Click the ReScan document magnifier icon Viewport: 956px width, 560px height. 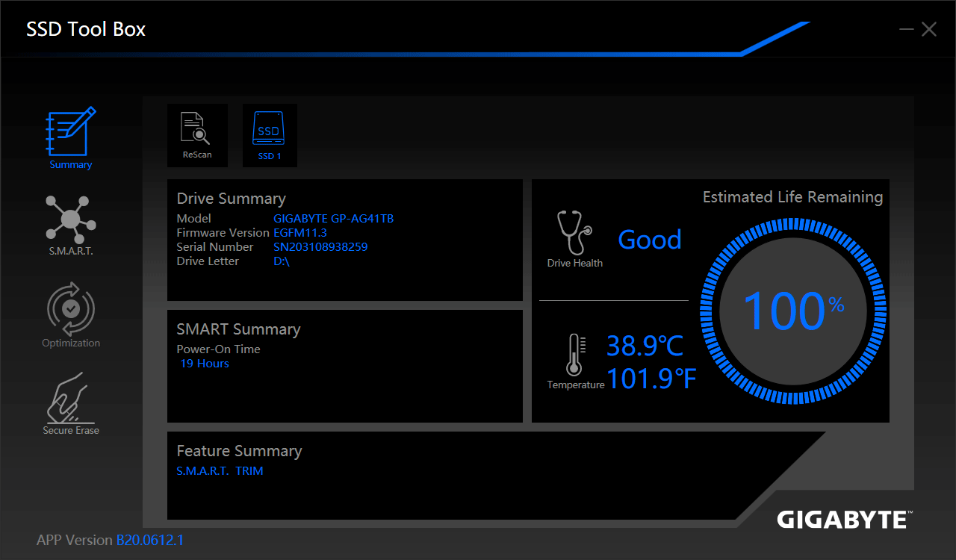point(196,128)
